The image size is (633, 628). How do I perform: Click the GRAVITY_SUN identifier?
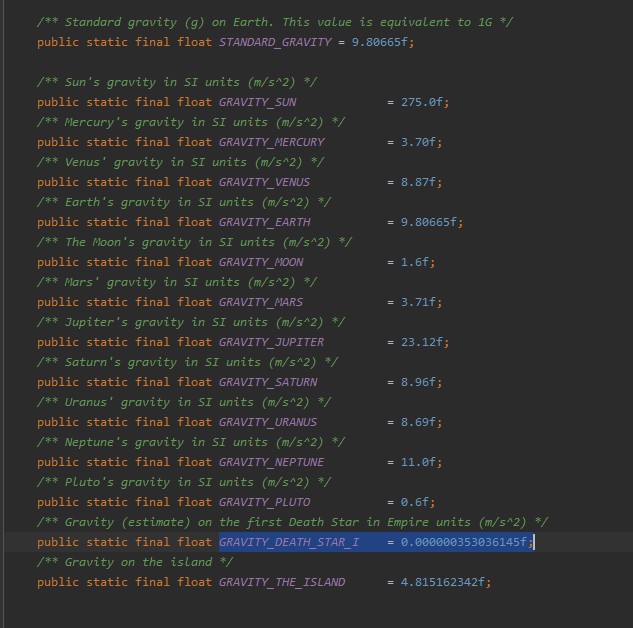coord(258,102)
